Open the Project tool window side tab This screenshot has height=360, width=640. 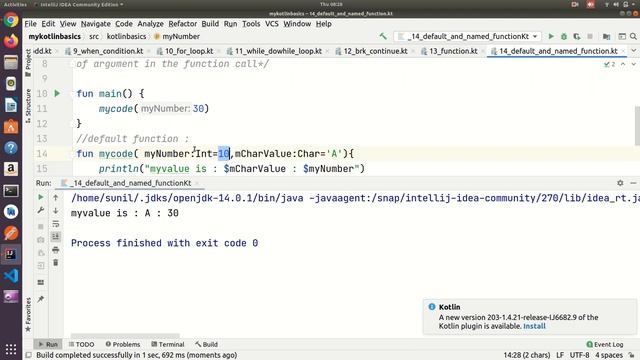tap(28, 62)
